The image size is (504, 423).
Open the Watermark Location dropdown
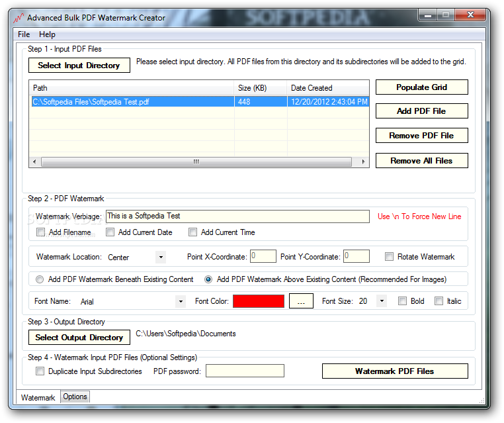point(161,257)
